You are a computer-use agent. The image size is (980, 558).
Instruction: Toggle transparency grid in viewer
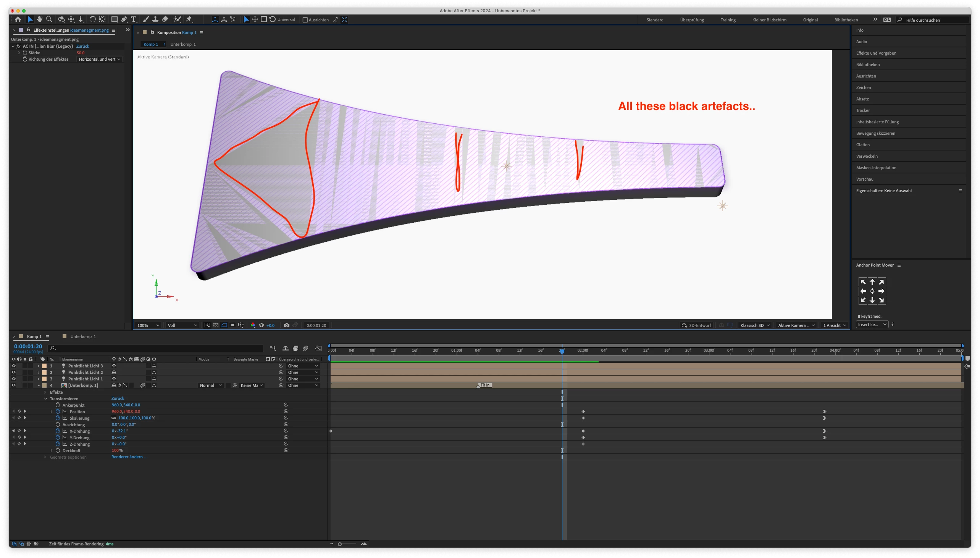click(216, 325)
